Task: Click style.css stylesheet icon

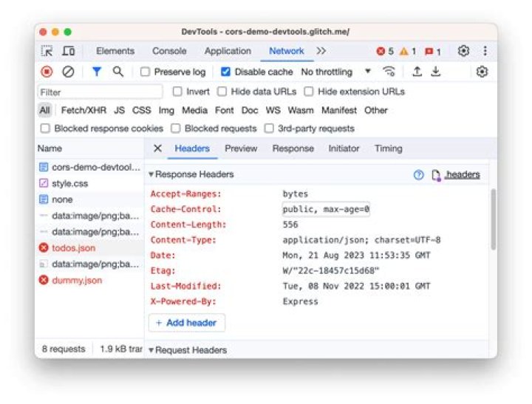Action: click(x=44, y=183)
